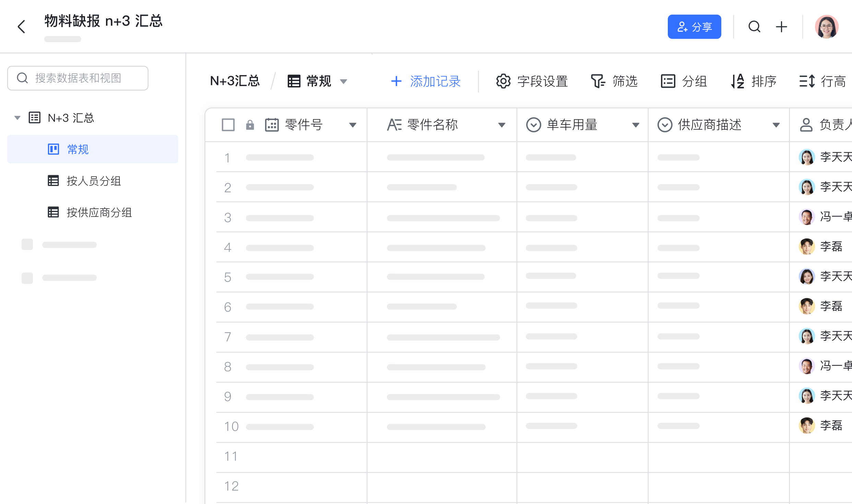
Task: Click the plus icon next to search
Action: pyautogui.click(x=781, y=26)
